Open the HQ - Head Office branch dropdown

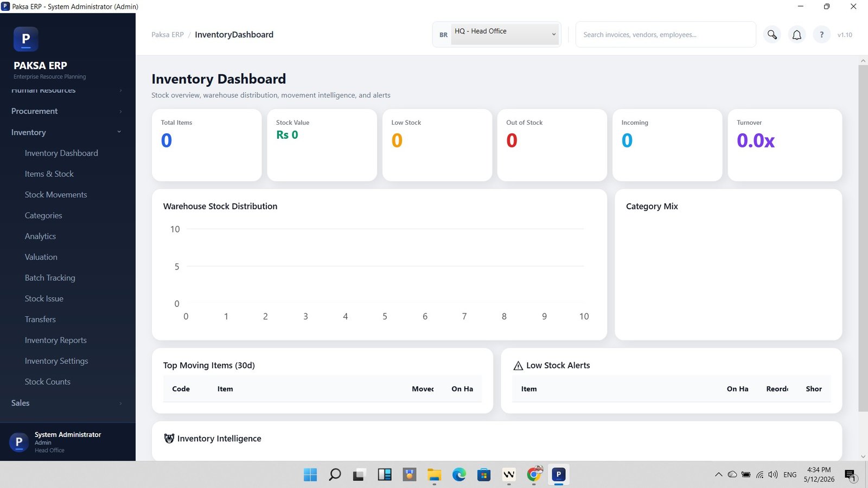(x=505, y=34)
